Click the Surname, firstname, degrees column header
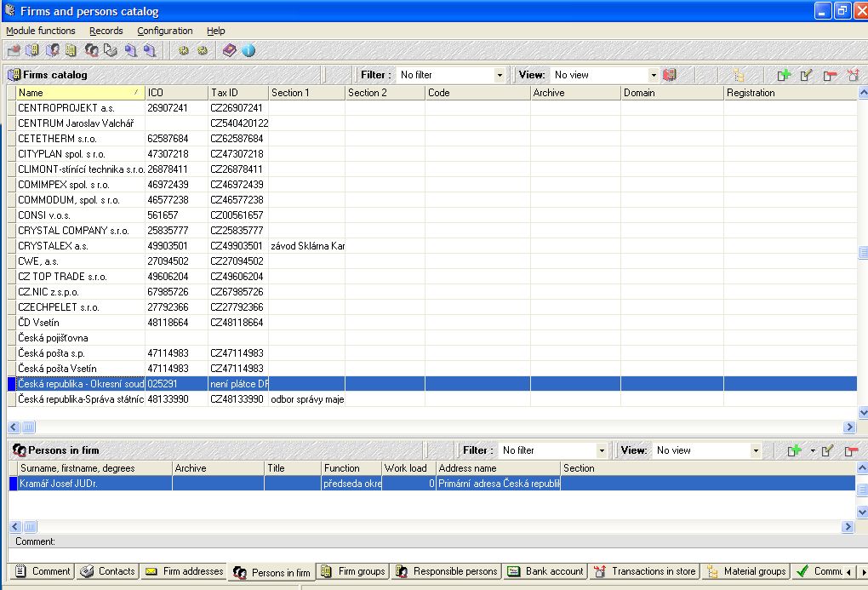Viewport: 868px width, 590px height. click(94, 468)
